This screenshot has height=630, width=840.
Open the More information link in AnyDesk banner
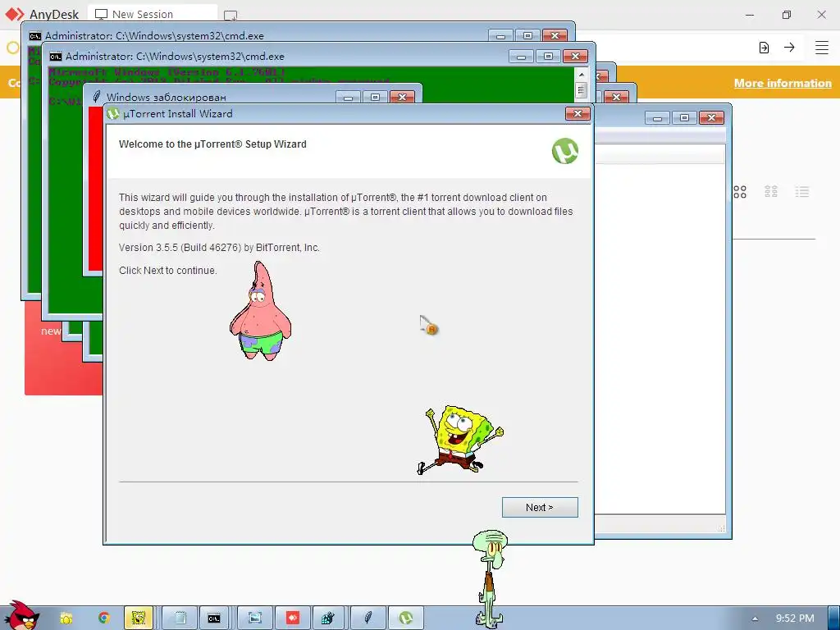click(783, 83)
